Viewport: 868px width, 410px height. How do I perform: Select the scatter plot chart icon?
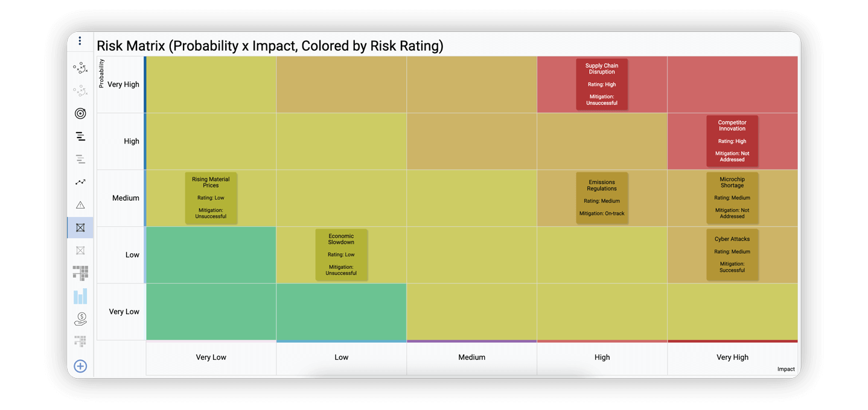pyautogui.click(x=80, y=68)
